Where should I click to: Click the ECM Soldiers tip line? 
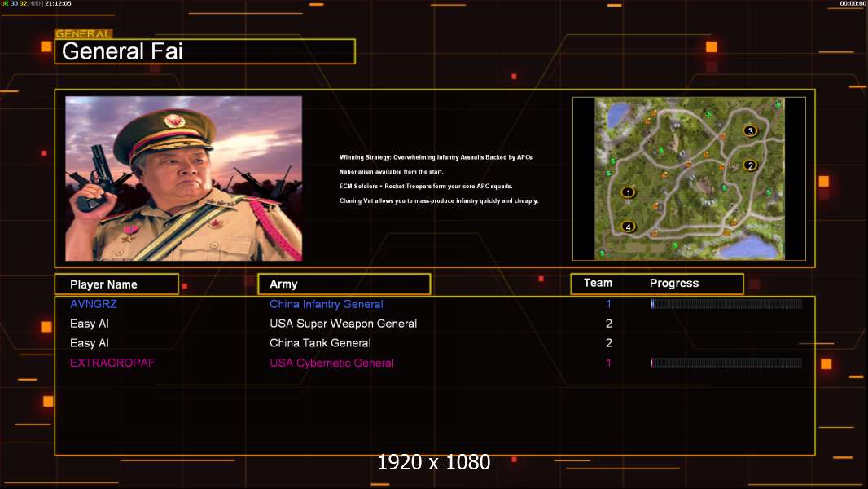point(426,186)
